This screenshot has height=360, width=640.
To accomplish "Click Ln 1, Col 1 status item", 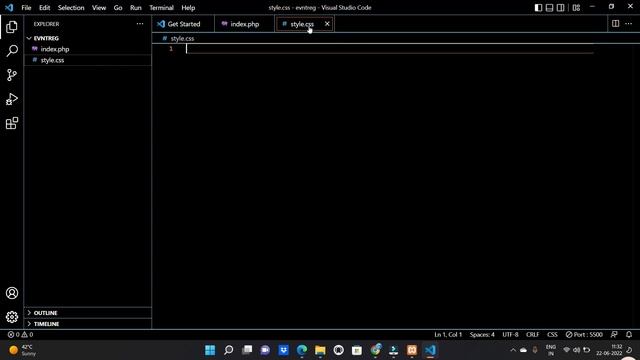I will coord(448,334).
